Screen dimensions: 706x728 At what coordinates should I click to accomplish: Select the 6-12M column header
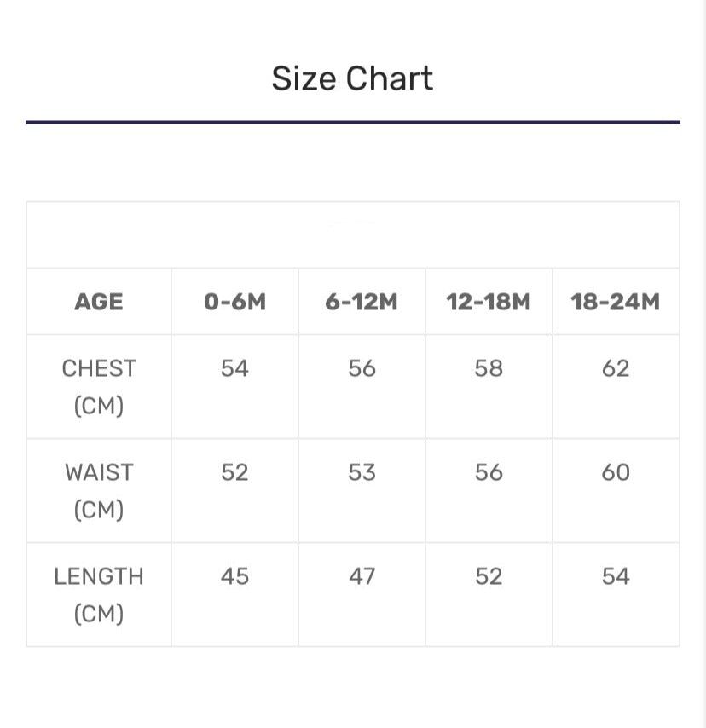(x=362, y=302)
